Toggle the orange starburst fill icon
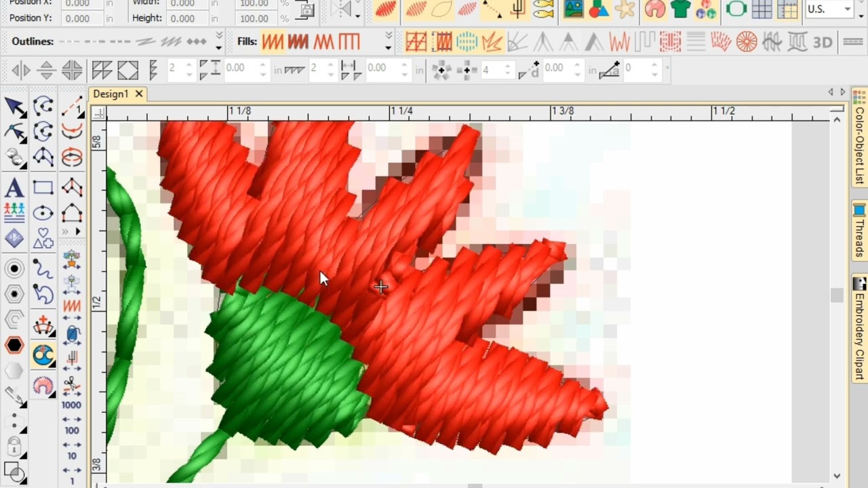 [492, 42]
